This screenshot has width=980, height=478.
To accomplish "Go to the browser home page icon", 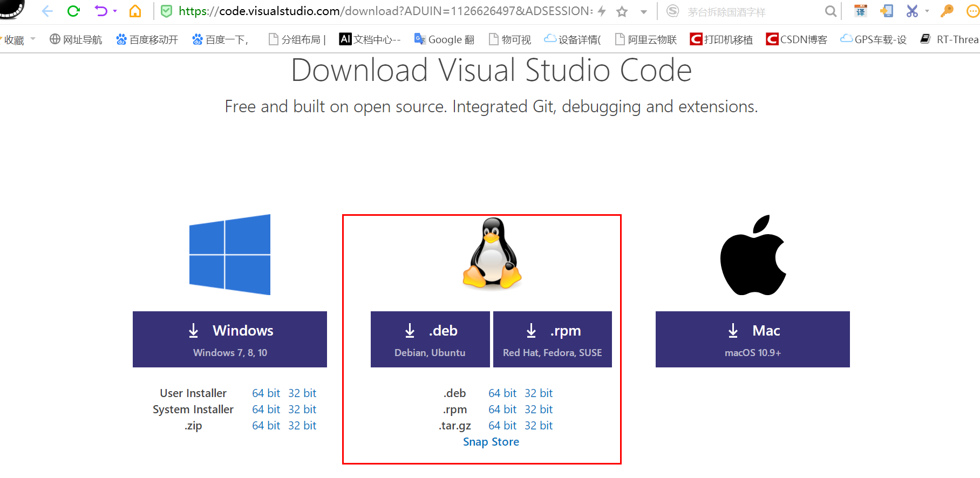I will [135, 11].
